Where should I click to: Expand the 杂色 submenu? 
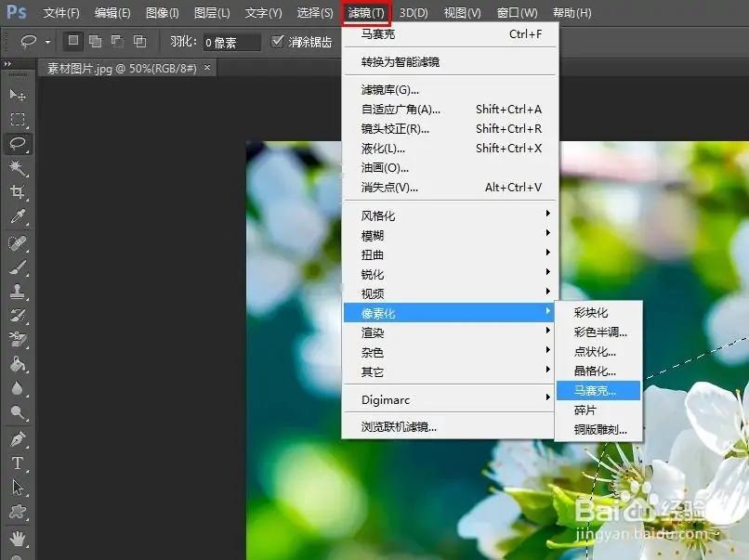(449, 352)
